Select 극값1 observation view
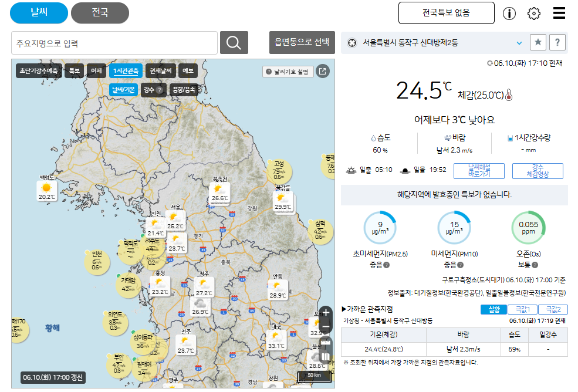Image resolution: width=578 pixels, height=392 pixels. (522, 309)
